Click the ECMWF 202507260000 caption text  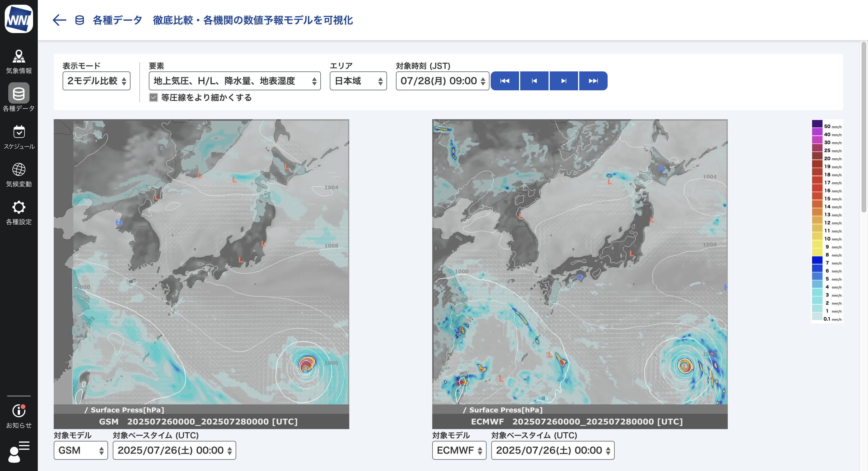click(577, 421)
